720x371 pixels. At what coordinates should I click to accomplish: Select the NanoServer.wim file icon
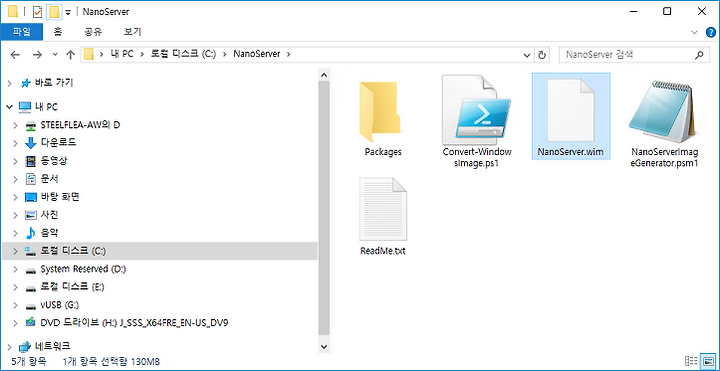coord(571,110)
